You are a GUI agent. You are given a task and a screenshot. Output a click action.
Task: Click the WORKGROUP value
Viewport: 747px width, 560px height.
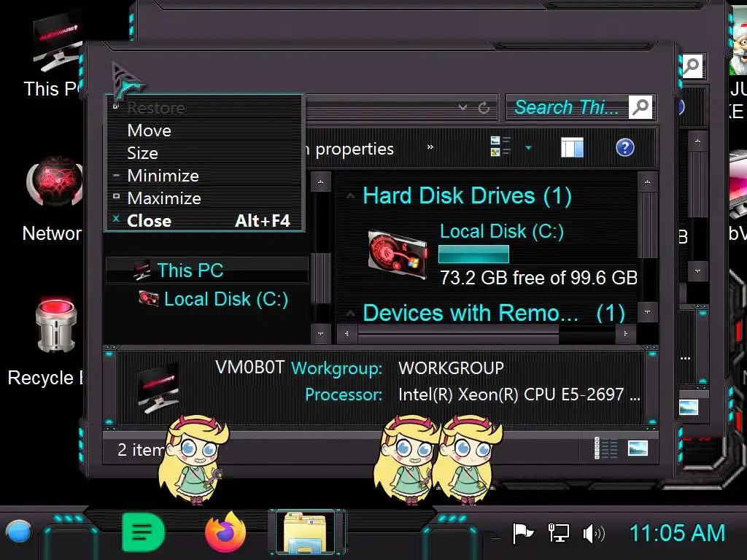tap(451, 367)
